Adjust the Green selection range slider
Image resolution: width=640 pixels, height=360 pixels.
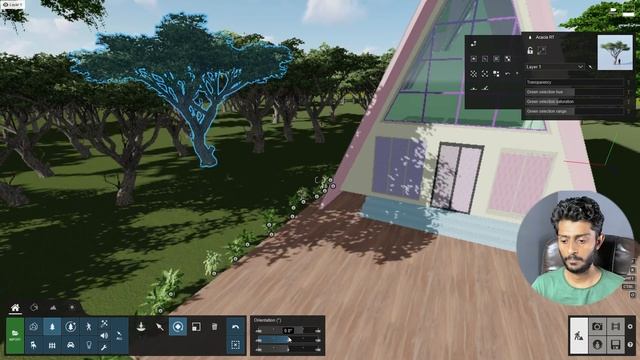point(574,111)
